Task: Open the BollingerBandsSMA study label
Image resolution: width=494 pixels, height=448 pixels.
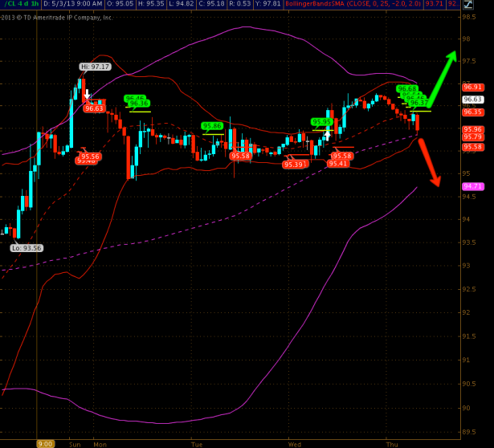Action: pos(353,4)
